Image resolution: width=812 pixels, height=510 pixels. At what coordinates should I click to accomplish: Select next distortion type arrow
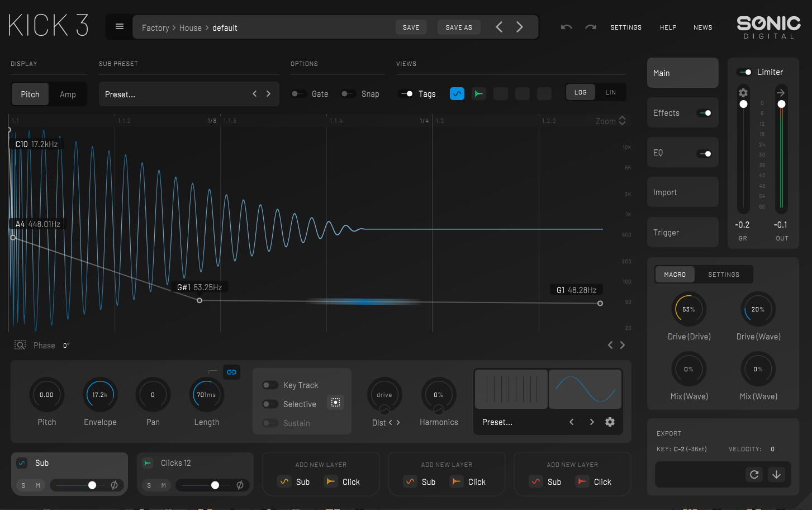tap(398, 422)
